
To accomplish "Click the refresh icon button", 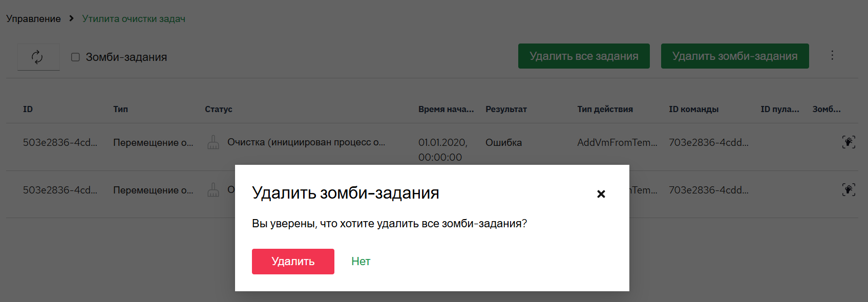I will (38, 57).
